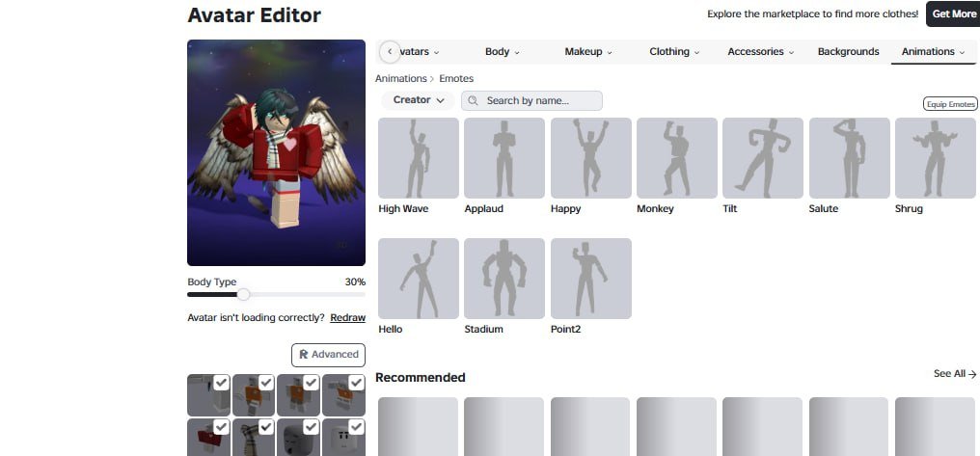Expand the Clothing category menu
Screen dimensions: 980x456
click(673, 52)
